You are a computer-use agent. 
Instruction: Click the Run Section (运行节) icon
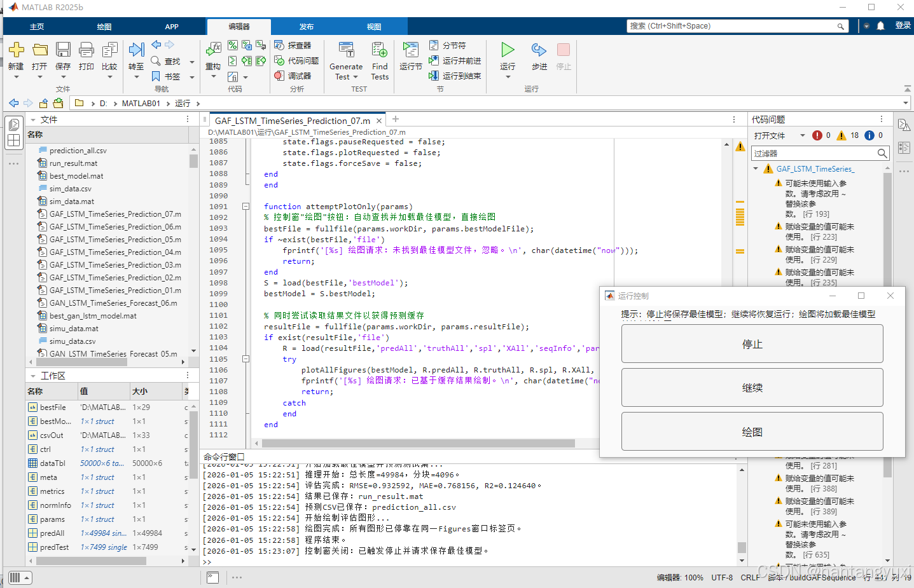click(x=411, y=50)
